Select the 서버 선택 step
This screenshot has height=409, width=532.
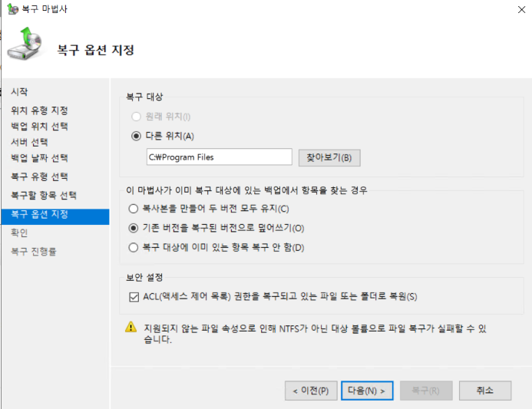[x=30, y=143]
